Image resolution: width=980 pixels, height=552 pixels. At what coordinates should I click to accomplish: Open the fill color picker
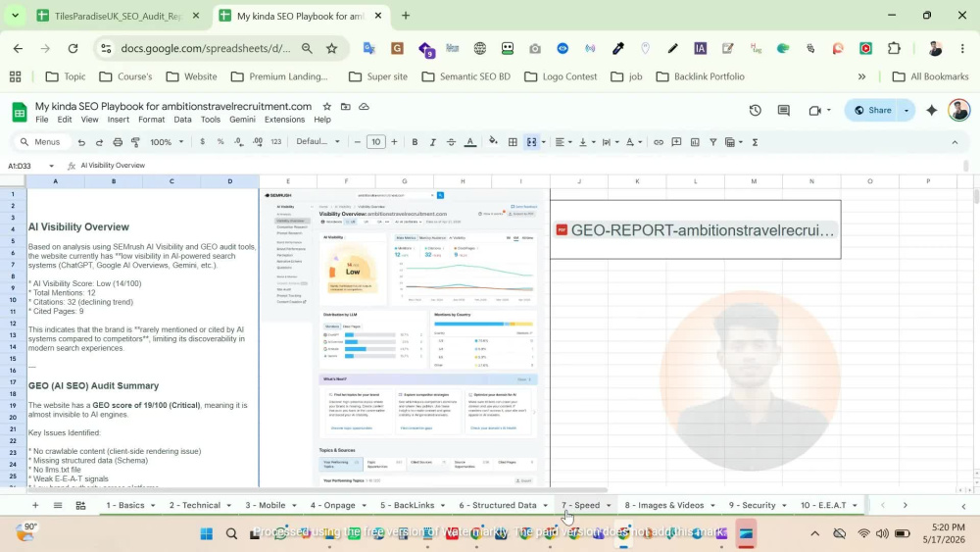[493, 142]
